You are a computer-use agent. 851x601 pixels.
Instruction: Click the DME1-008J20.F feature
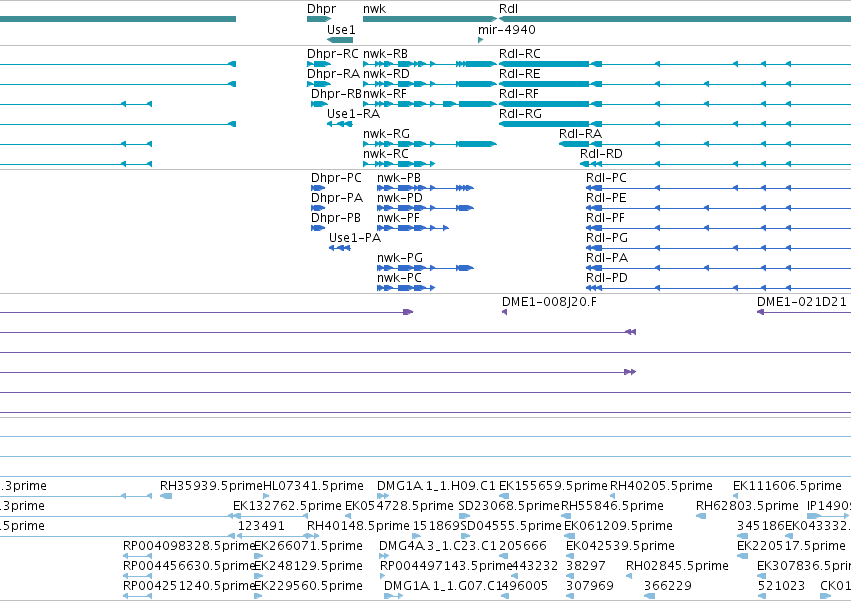coord(505,312)
